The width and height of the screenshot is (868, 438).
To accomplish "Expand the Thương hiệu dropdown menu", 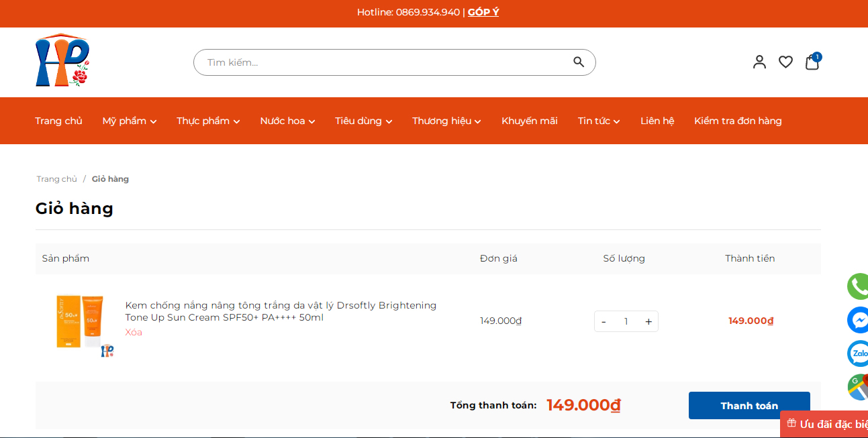I will 446,121.
